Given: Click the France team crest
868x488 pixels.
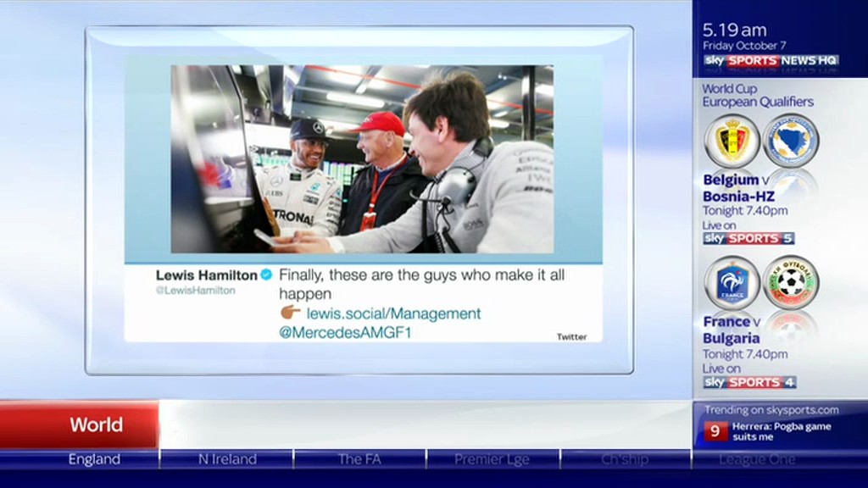Looking at the screenshot, I should [x=732, y=283].
